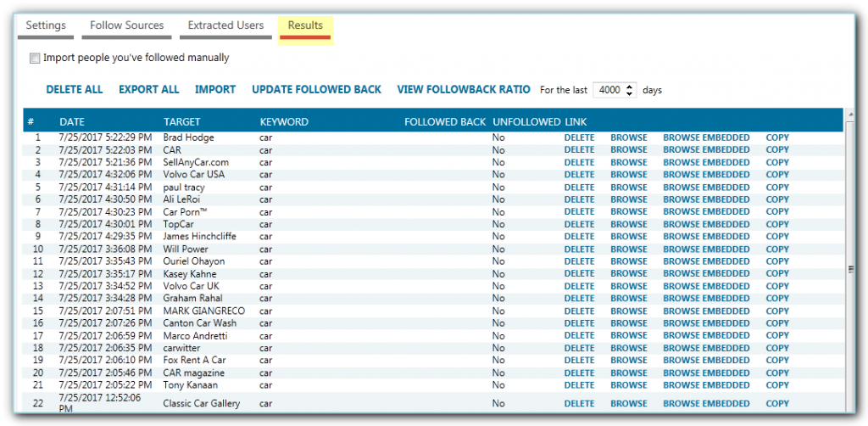The width and height of the screenshot is (868, 426).
Task: Select target name carwitter
Action: pyautogui.click(x=181, y=349)
